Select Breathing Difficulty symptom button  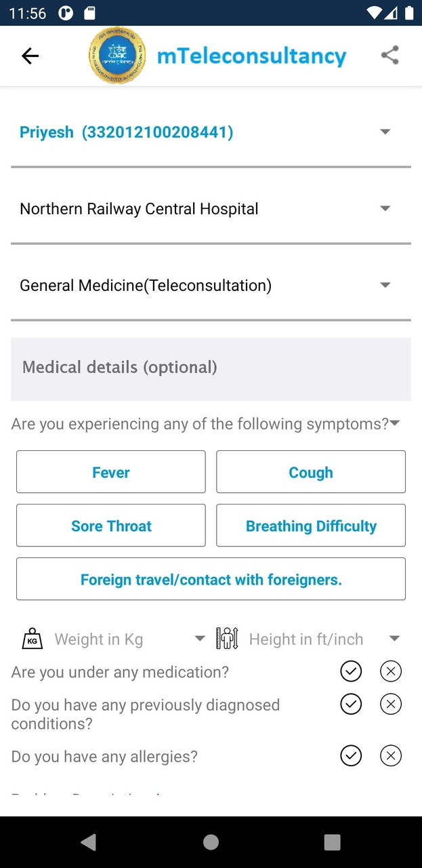coord(311,526)
